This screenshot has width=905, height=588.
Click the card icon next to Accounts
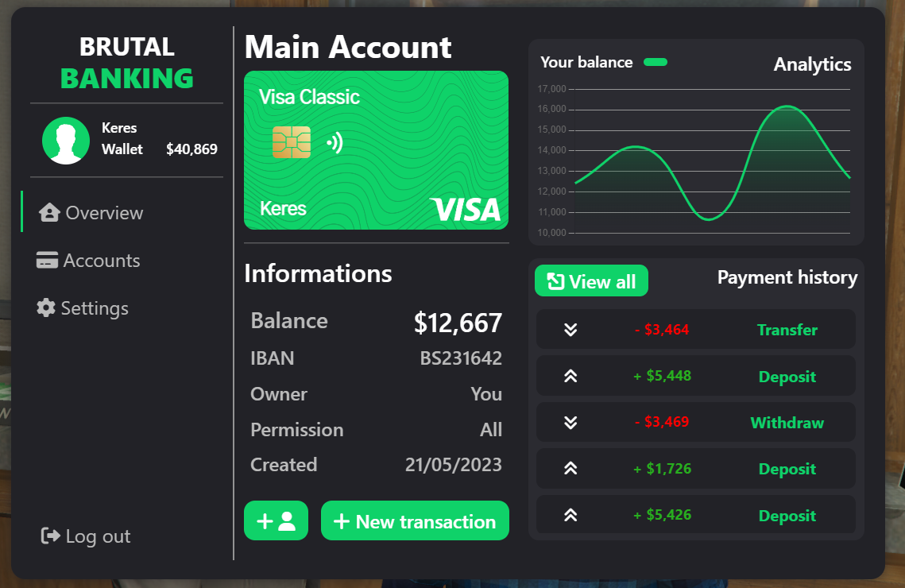tap(48, 260)
